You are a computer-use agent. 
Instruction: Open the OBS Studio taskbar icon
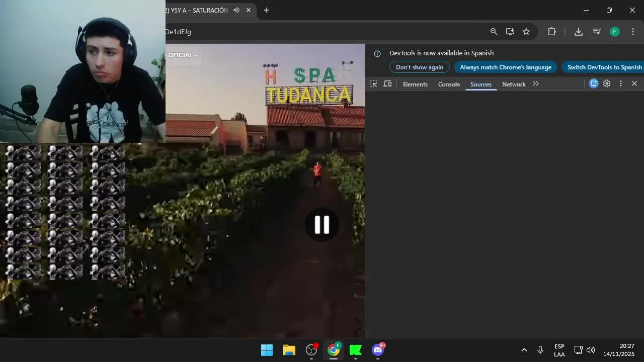[312, 350]
